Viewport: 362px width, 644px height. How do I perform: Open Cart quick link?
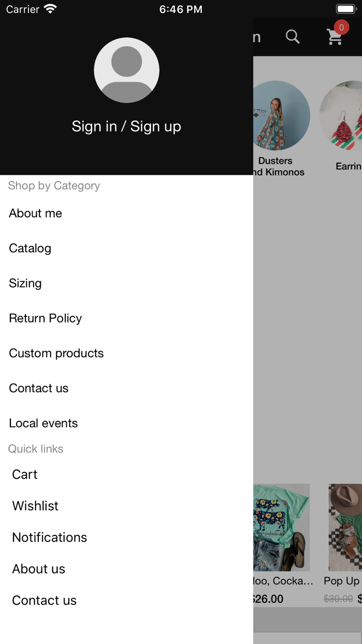(25, 474)
